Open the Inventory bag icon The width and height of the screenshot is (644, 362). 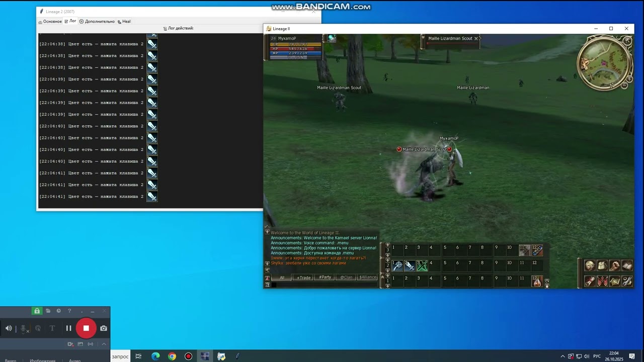(602, 265)
